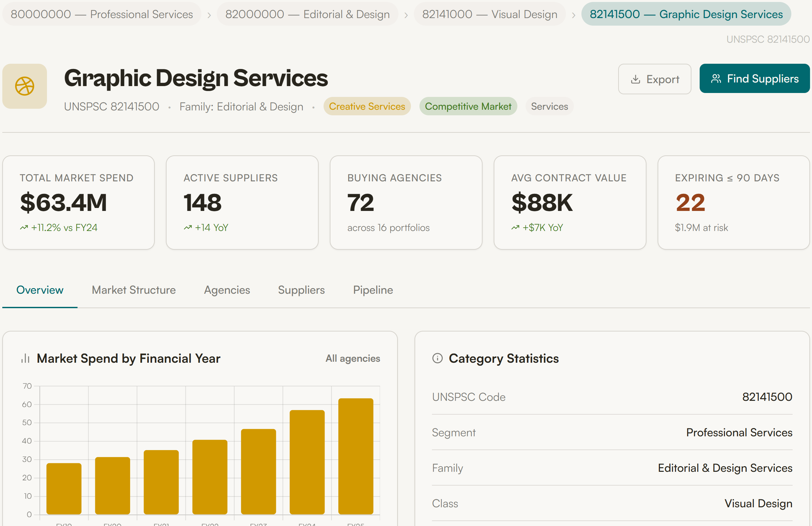Image resolution: width=812 pixels, height=526 pixels.
Task: Open the Pipeline tab
Action: click(x=373, y=290)
